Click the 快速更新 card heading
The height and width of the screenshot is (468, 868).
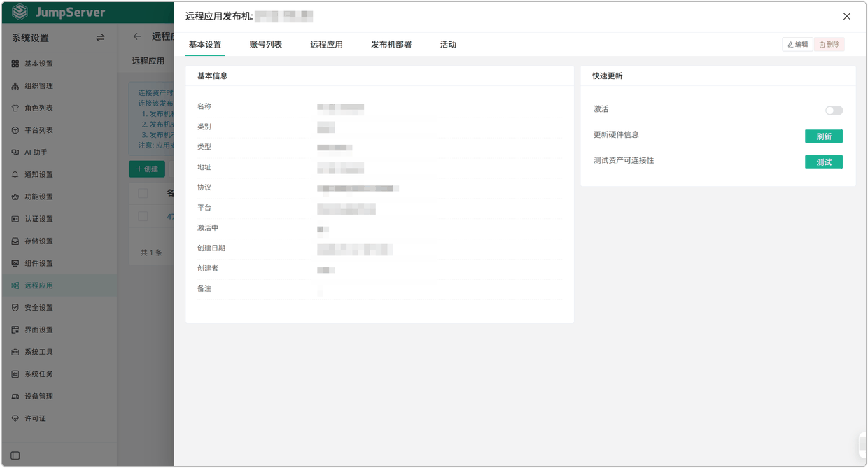click(x=608, y=76)
